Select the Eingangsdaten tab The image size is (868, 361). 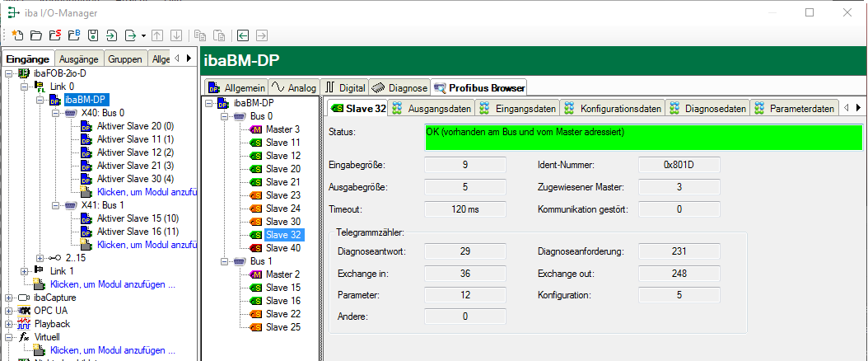point(518,109)
